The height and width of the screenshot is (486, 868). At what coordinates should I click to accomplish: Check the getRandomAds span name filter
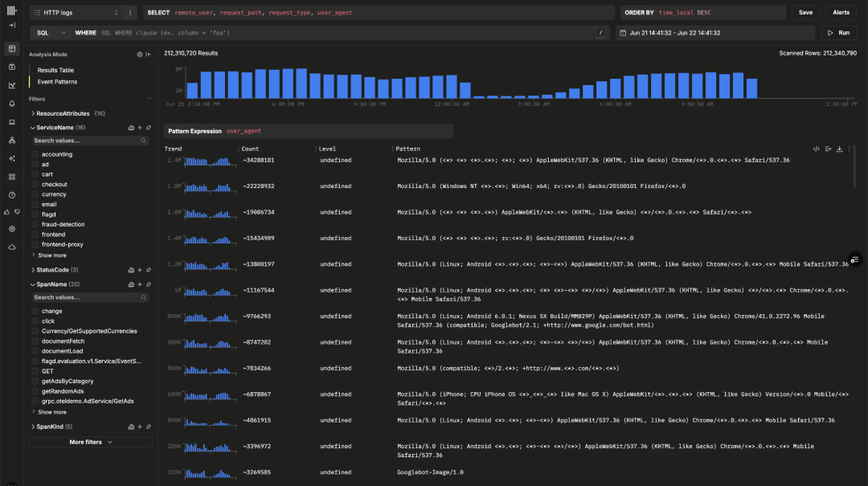(x=35, y=391)
